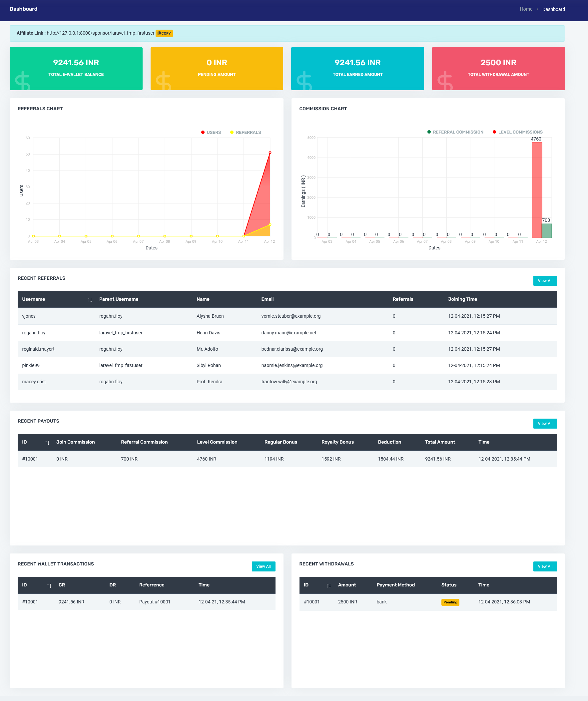
Task: Toggle the REFERRALS series in chart legend
Action: 246,133
